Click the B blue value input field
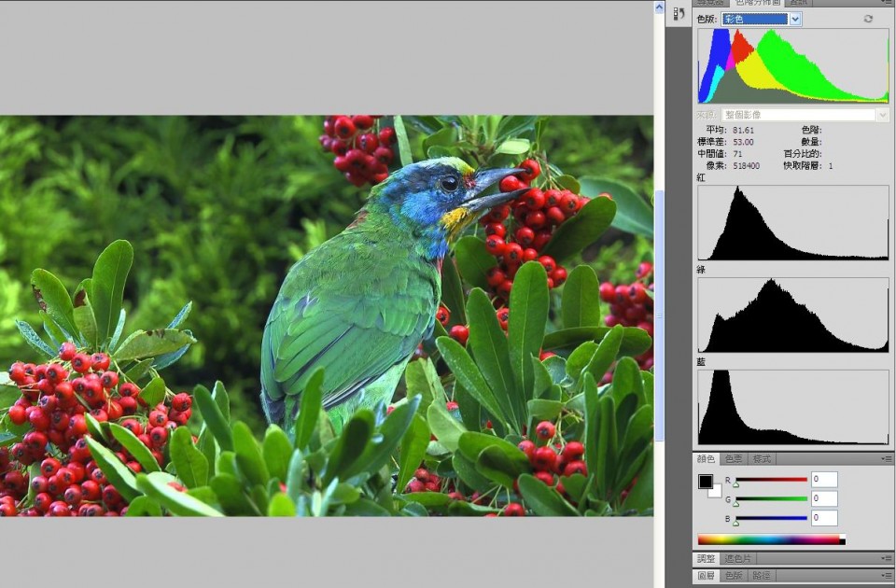 coord(824,518)
